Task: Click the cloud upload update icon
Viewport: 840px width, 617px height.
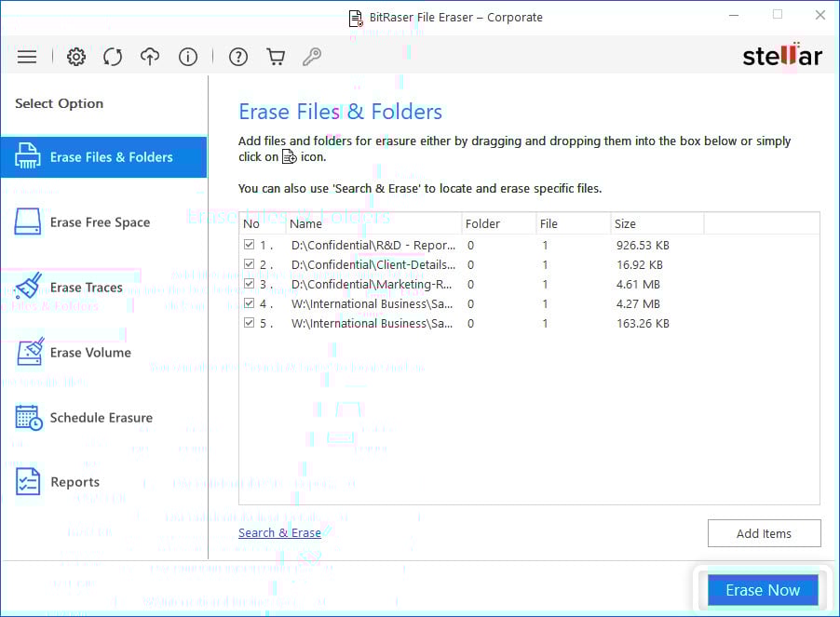Action: [150, 57]
